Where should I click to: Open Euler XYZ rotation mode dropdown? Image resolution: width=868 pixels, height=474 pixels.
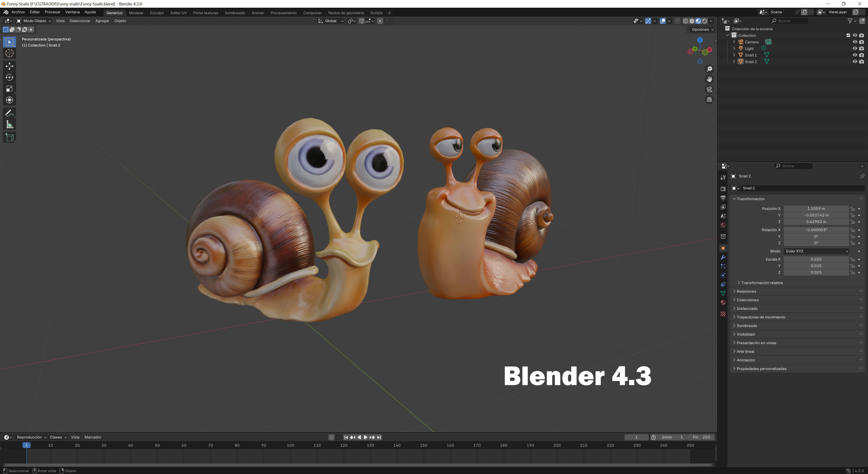tap(816, 251)
